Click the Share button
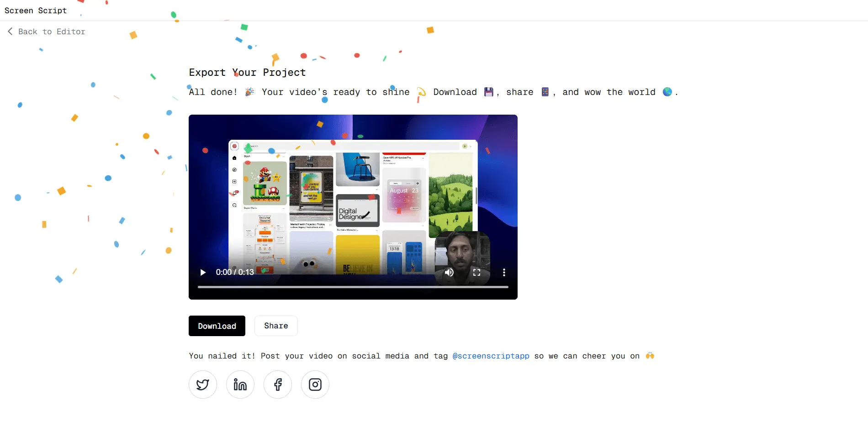Viewport: 868px width, 443px height. click(x=275, y=326)
